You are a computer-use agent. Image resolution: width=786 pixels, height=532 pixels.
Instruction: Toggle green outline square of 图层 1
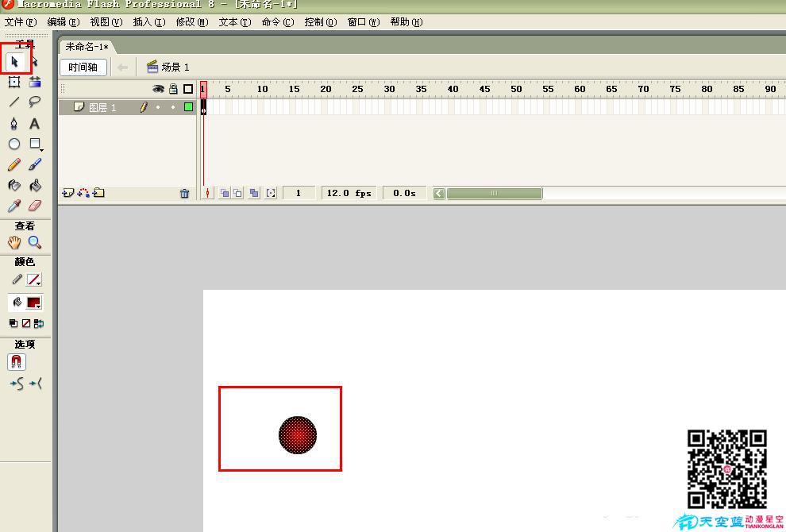188,107
